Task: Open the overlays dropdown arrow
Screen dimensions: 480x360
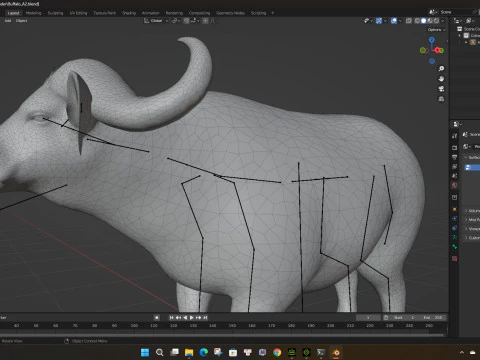Action: click(400, 21)
